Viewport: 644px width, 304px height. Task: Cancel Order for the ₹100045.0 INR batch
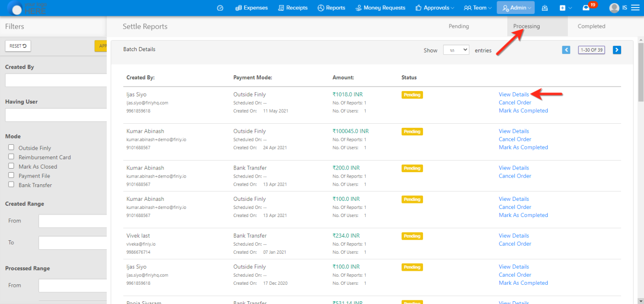tap(515, 139)
